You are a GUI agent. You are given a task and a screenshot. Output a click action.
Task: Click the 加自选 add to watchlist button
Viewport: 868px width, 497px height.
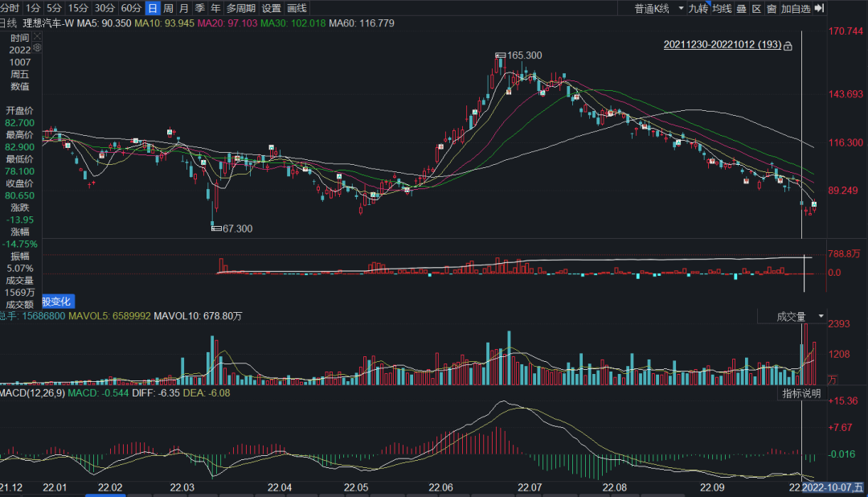click(x=796, y=8)
